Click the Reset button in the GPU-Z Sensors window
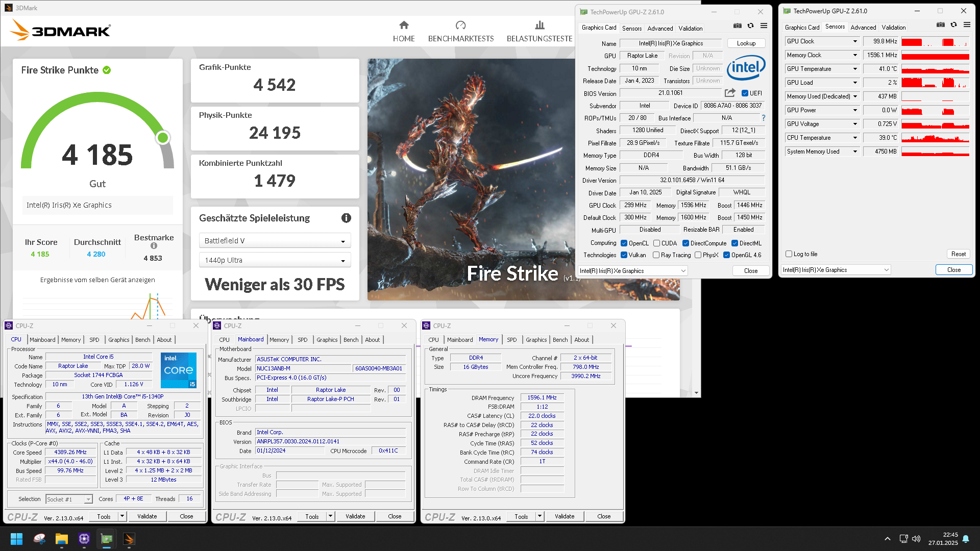This screenshot has width=980, height=551. [x=958, y=254]
